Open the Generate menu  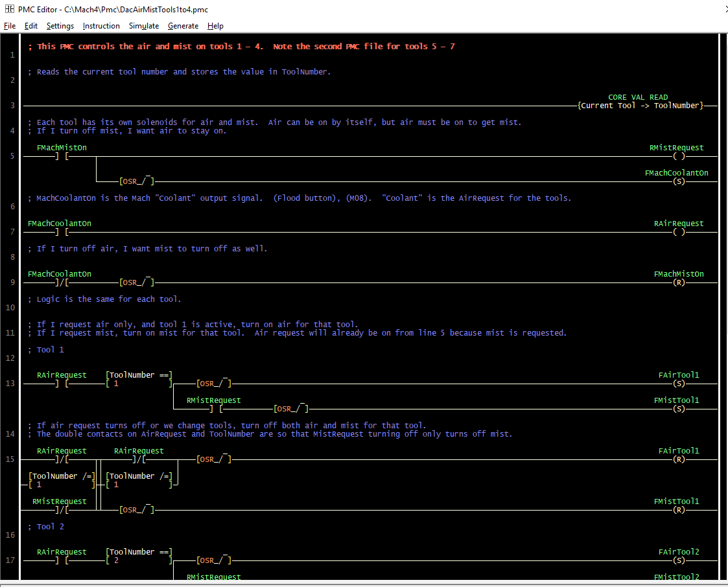click(183, 26)
